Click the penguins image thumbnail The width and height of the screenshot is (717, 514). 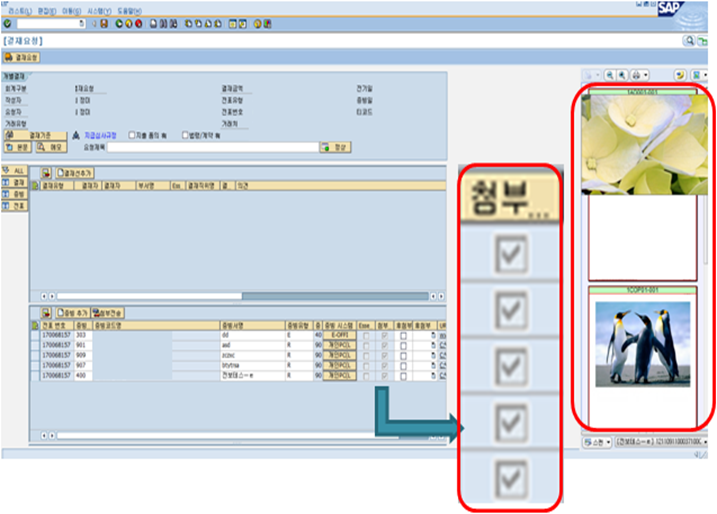[642, 344]
